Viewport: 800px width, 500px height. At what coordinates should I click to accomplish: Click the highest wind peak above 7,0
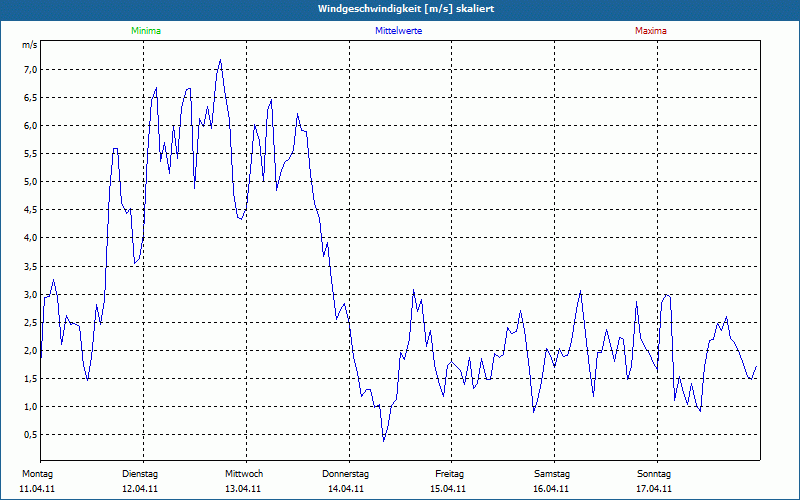point(220,60)
